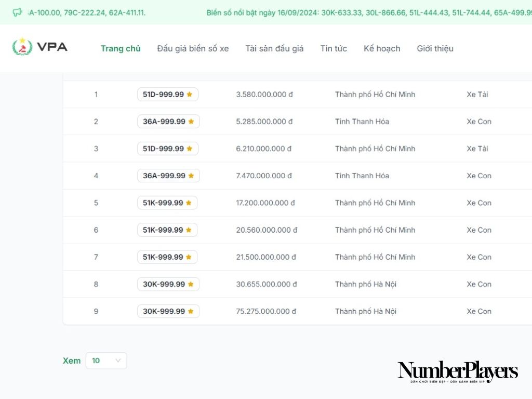Viewport: 532px width, 399px height.
Task: Click the star on row 1 plate 51D-999.99
Action: click(190, 95)
